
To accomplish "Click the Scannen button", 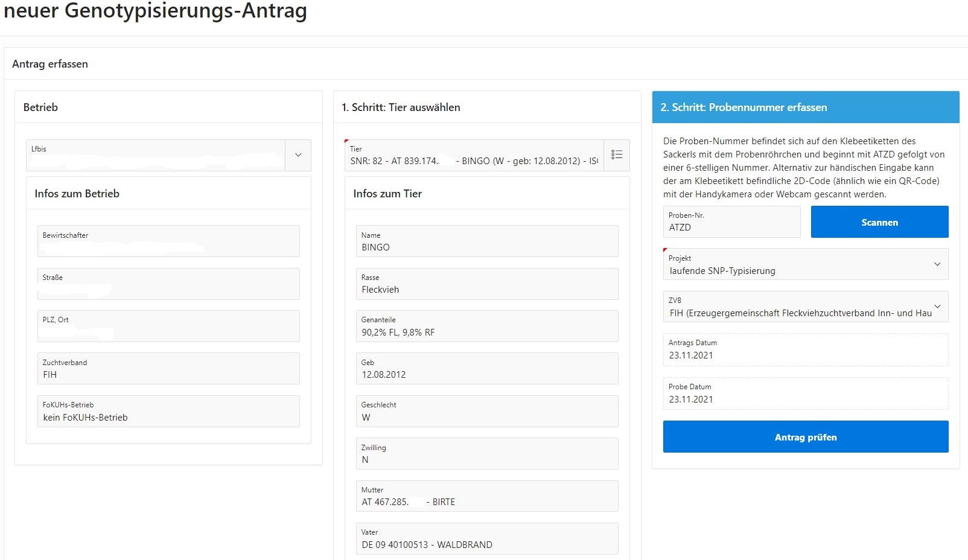I will [879, 222].
